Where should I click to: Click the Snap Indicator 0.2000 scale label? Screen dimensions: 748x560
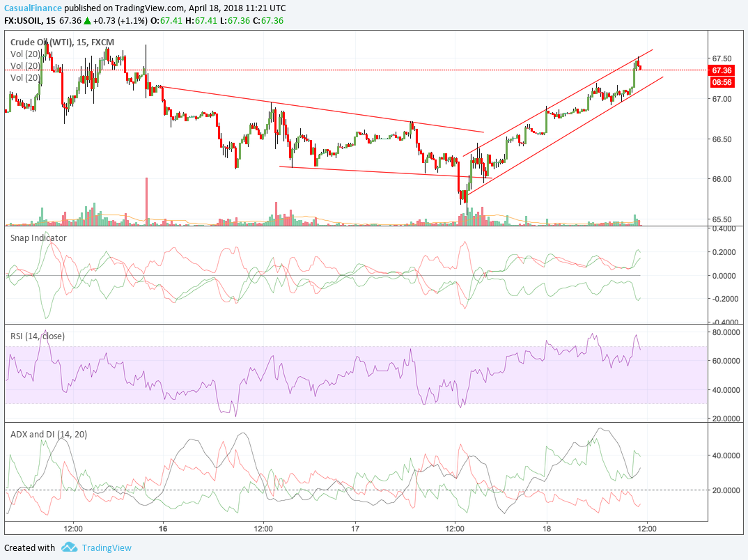[724, 252]
